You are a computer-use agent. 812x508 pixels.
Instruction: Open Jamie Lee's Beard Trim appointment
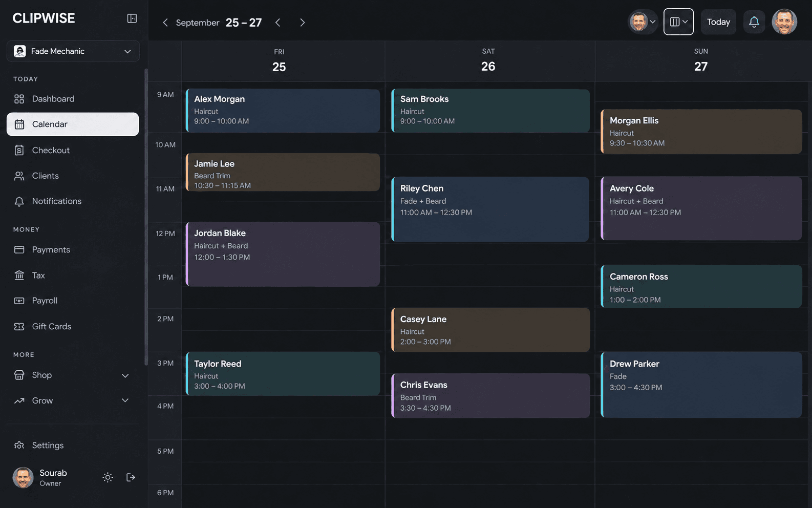click(283, 172)
